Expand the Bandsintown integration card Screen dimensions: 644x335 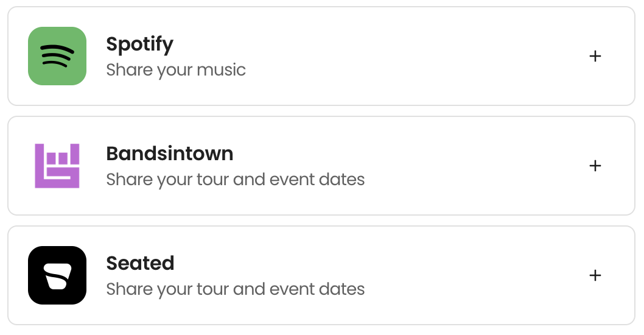(x=321, y=166)
